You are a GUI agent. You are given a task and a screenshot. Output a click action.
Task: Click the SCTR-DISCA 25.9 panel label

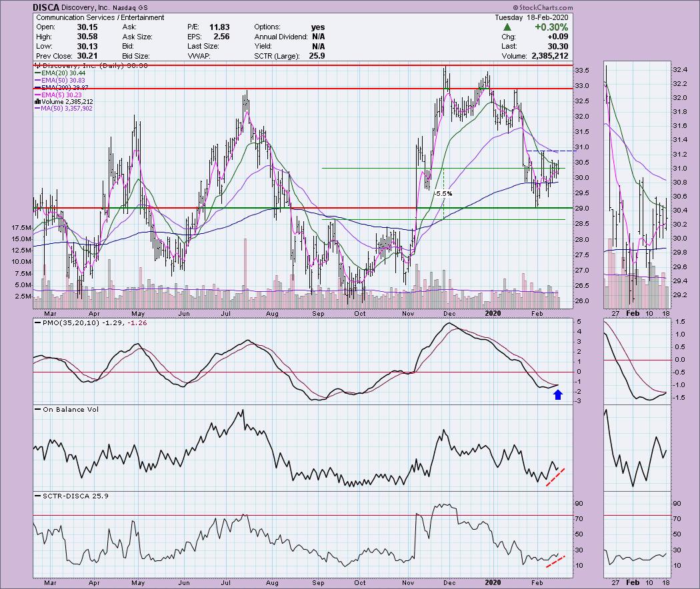(x=75, y=496)
